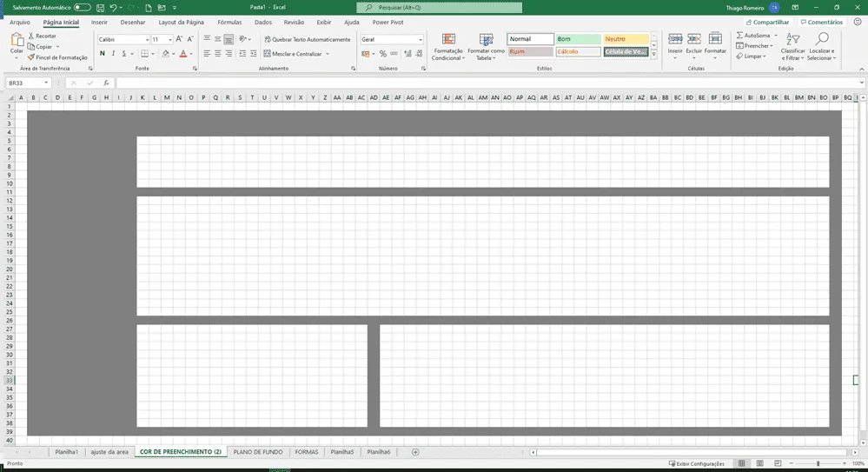This screenshot has height=472, width=868.
Task: Click the Pincel de Formatação icon
Action: pos(31,57)
